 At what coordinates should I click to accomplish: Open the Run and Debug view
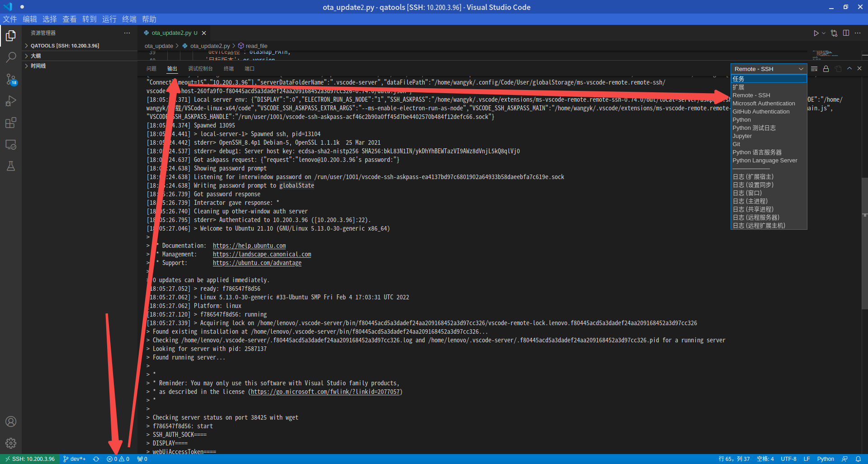click(x=11, y=101)
